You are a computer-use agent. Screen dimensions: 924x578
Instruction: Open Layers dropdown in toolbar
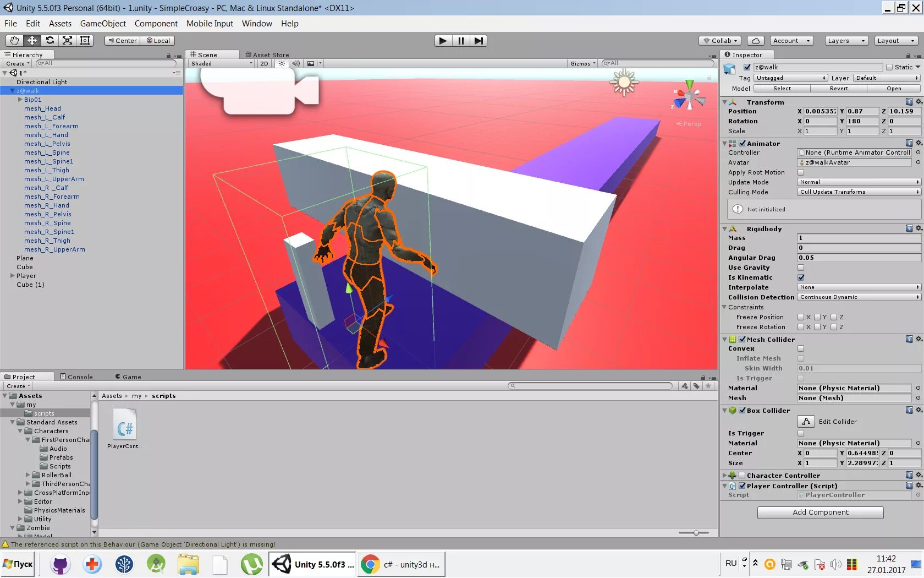pos(847,41)
